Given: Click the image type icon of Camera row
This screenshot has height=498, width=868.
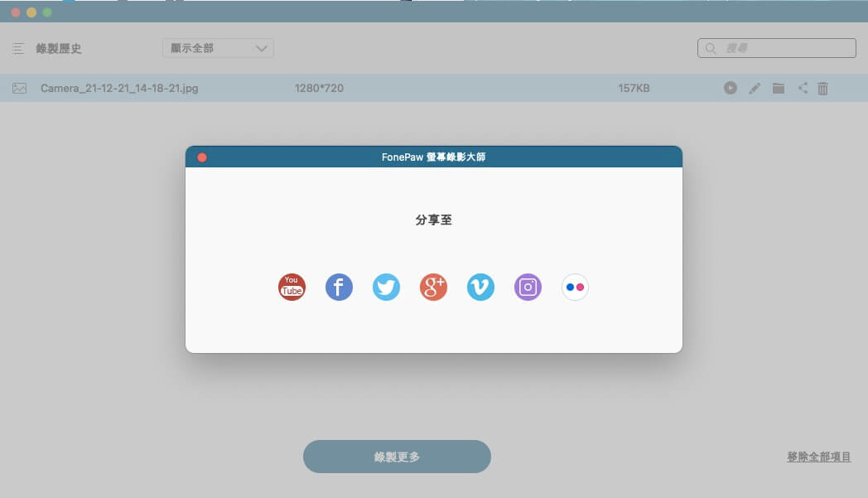Looking at the screenshot, I should point(19,88).
